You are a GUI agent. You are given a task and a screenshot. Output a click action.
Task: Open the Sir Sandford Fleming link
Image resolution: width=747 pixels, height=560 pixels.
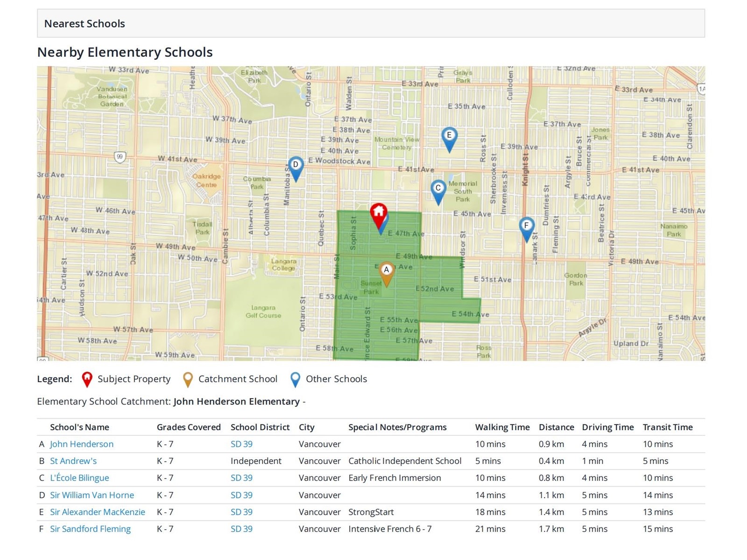click(x=90, y=529)
